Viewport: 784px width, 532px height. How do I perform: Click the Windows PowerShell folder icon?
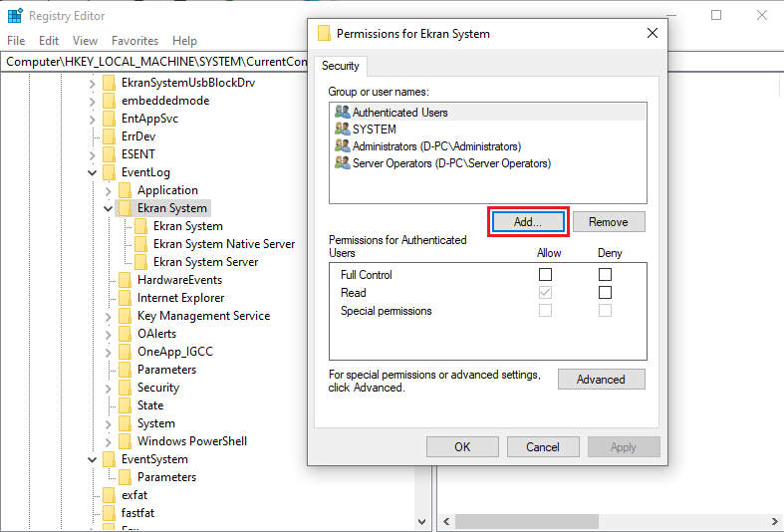125,441
